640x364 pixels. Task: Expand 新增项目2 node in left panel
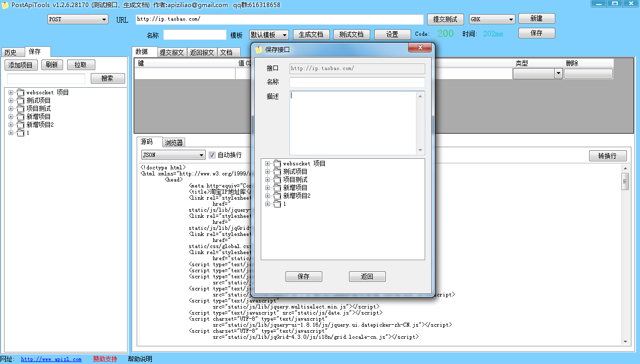(11, 125)
